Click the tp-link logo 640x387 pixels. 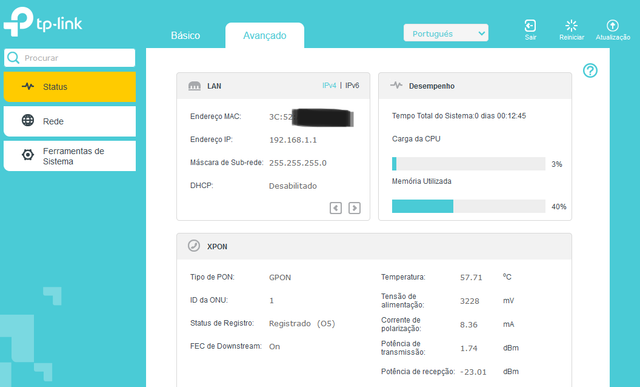coord(43,22)
